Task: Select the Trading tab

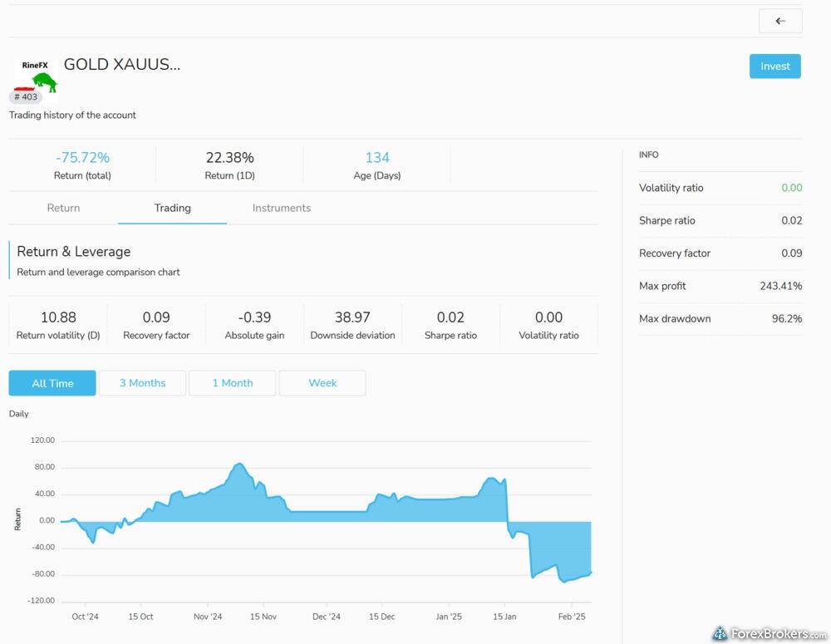Action: [172, 208]
